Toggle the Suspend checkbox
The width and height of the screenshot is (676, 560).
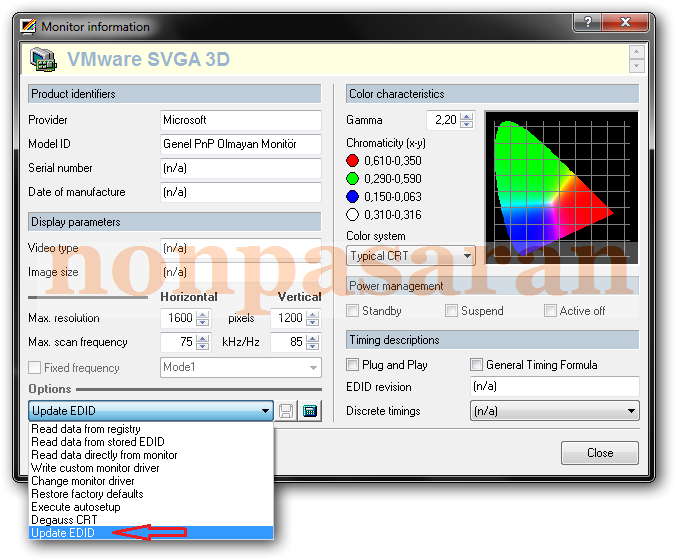tap(451, 310)
